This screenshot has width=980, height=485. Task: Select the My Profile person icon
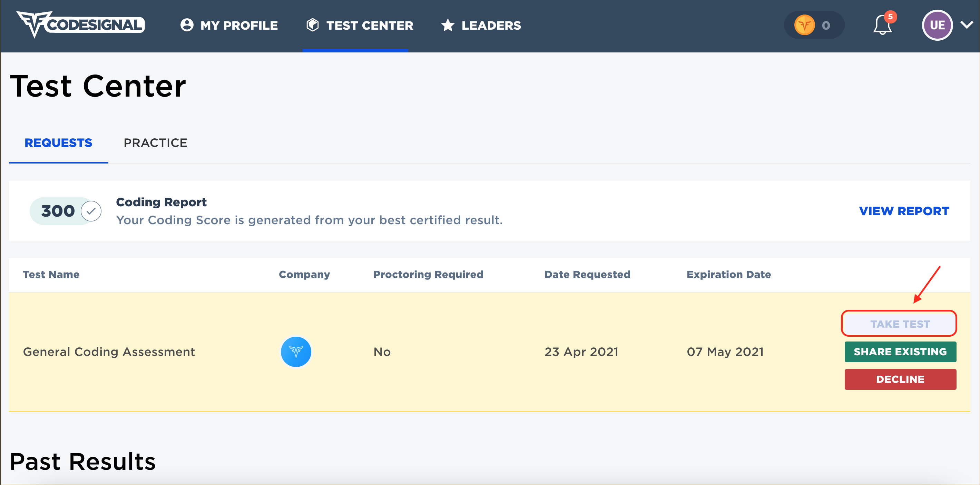click(187, 25)
